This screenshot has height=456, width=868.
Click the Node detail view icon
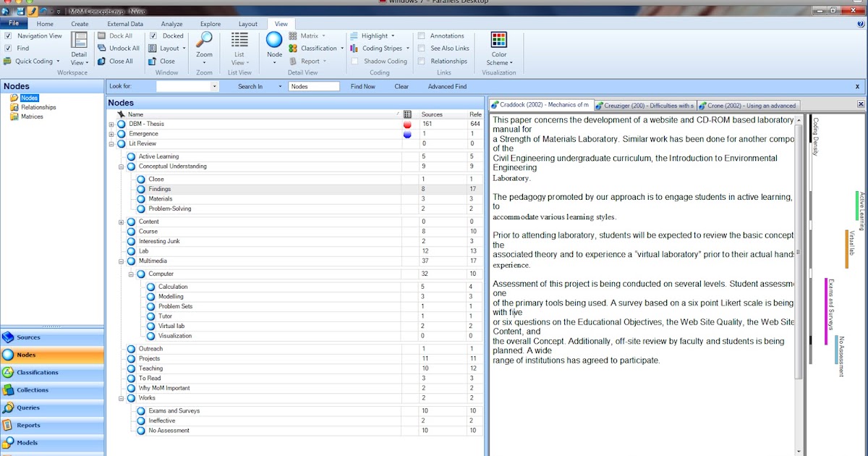pos(274,40)
